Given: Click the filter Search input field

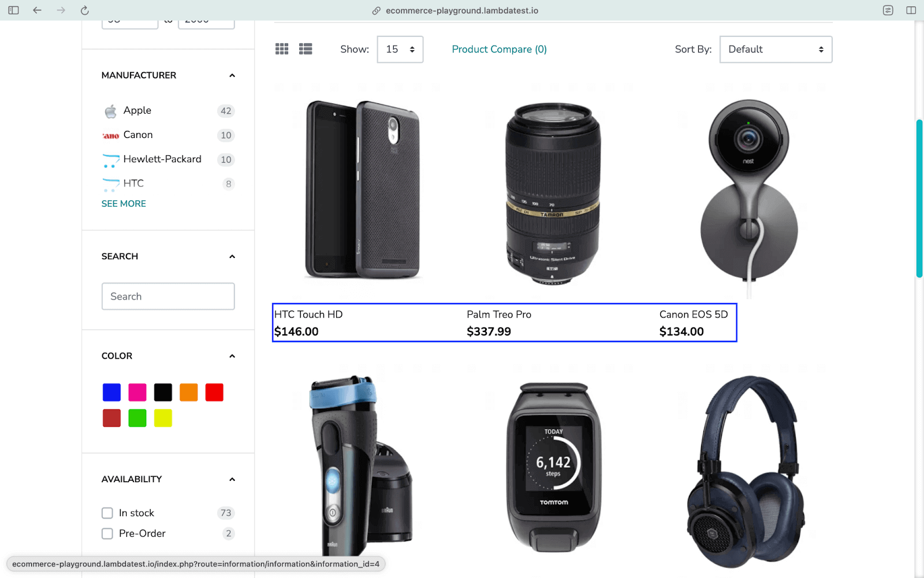Looking at the screenshot, I should coord(168,296).
